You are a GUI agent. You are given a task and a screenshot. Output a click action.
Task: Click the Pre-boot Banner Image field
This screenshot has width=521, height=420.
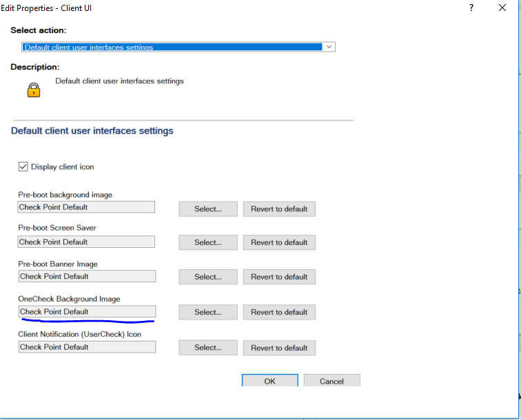87,276
